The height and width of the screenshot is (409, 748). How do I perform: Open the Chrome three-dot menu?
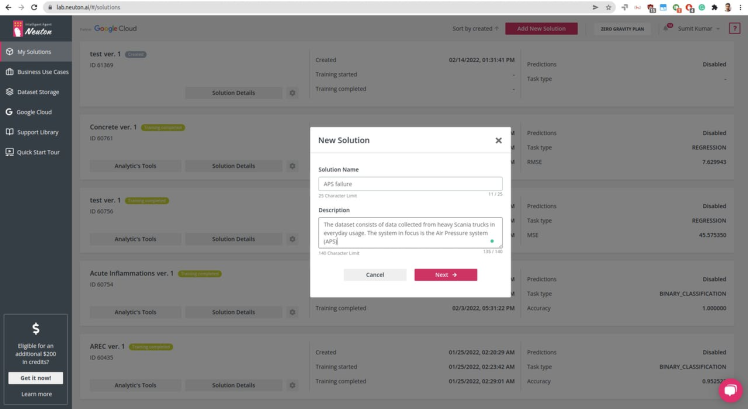click(740, 7)
